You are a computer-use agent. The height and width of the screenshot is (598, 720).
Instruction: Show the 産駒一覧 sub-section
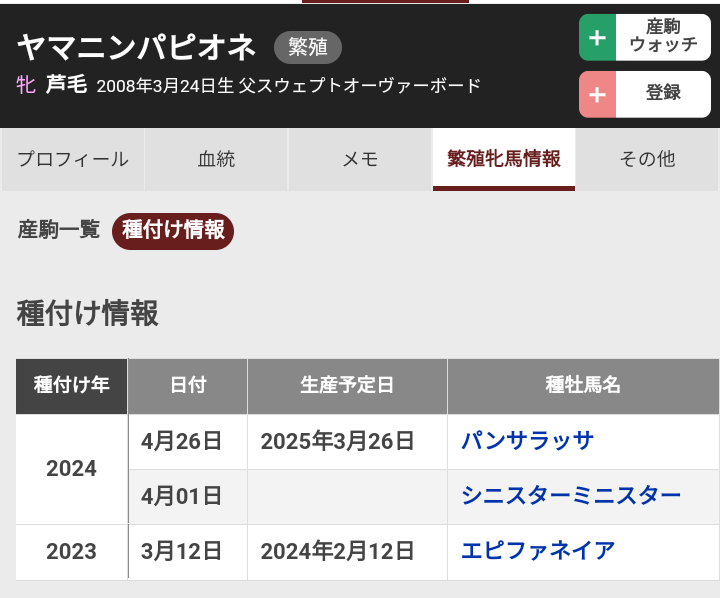[x=59, y=229]
